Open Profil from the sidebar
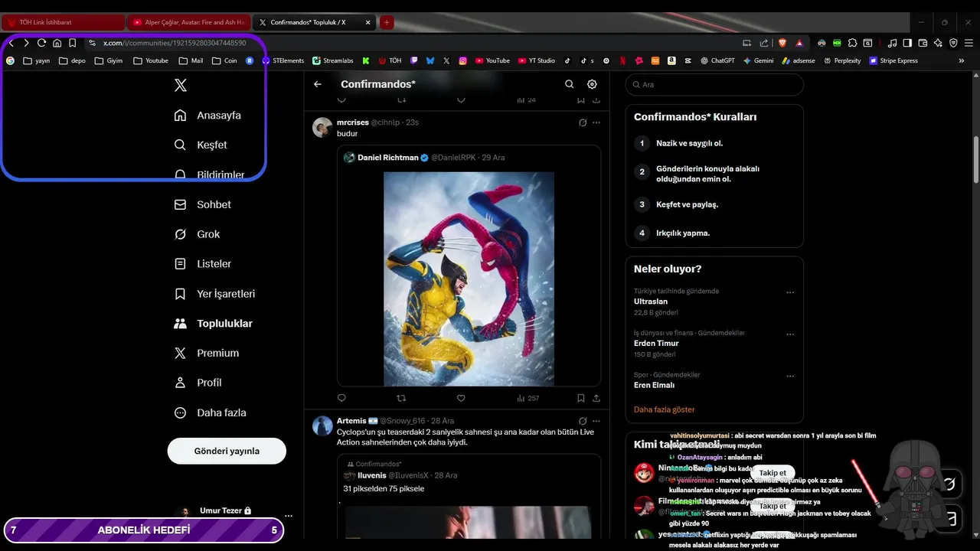This screenshot has width=980, height=551. point(198,383)
